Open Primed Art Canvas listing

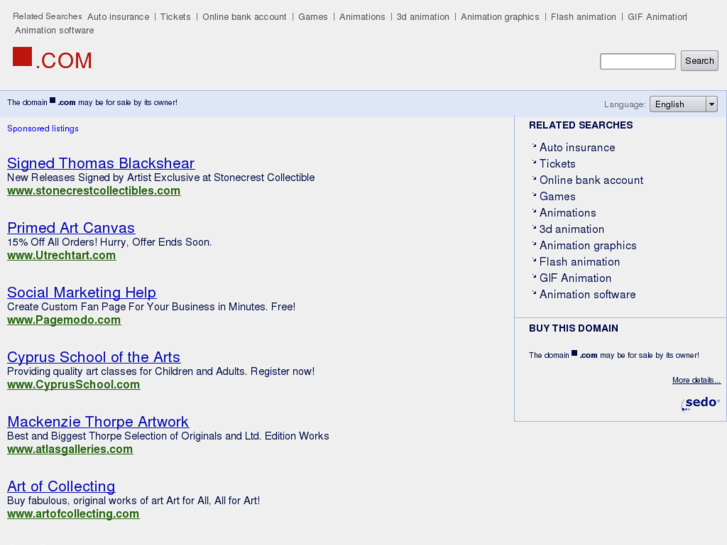(x=71, y=228)
